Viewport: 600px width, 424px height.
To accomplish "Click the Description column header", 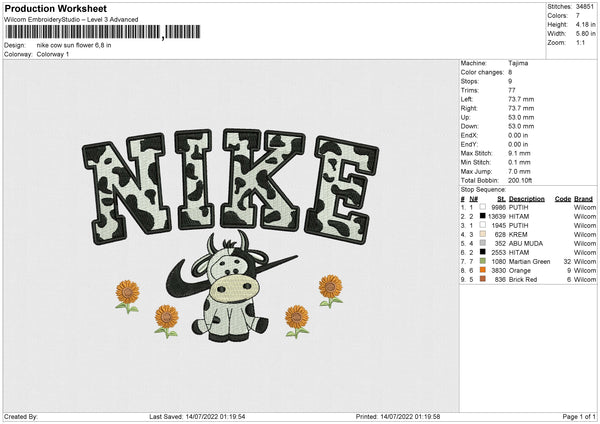I will pos(527,199).
